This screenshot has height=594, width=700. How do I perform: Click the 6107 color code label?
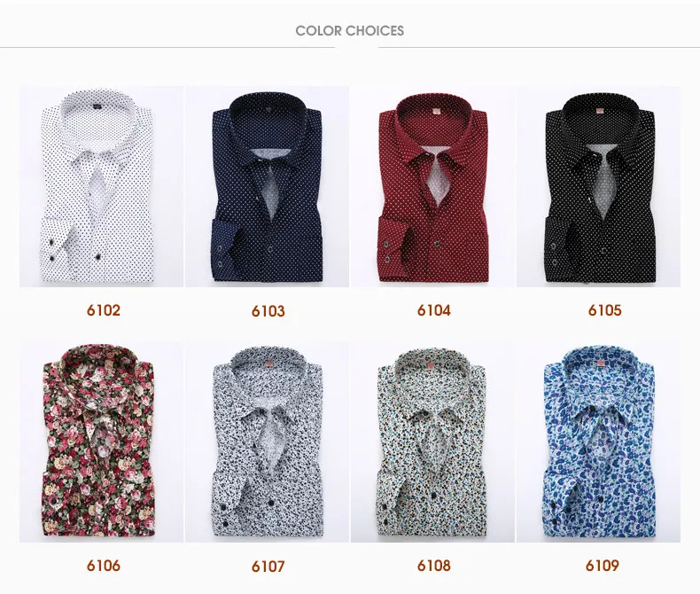268,567
